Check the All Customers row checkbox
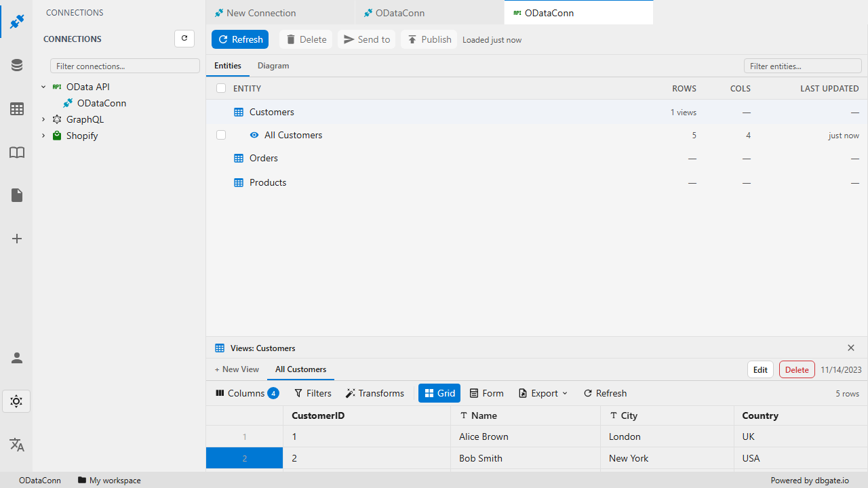Viewport: 868px width, 488px height. click(221, 135)
